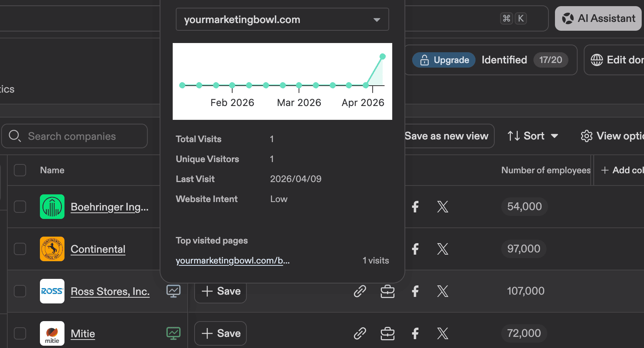Click the View options gear icon
Image resolution: width=644 pixels, height=348 pixels.
click(x=586, y=136)
